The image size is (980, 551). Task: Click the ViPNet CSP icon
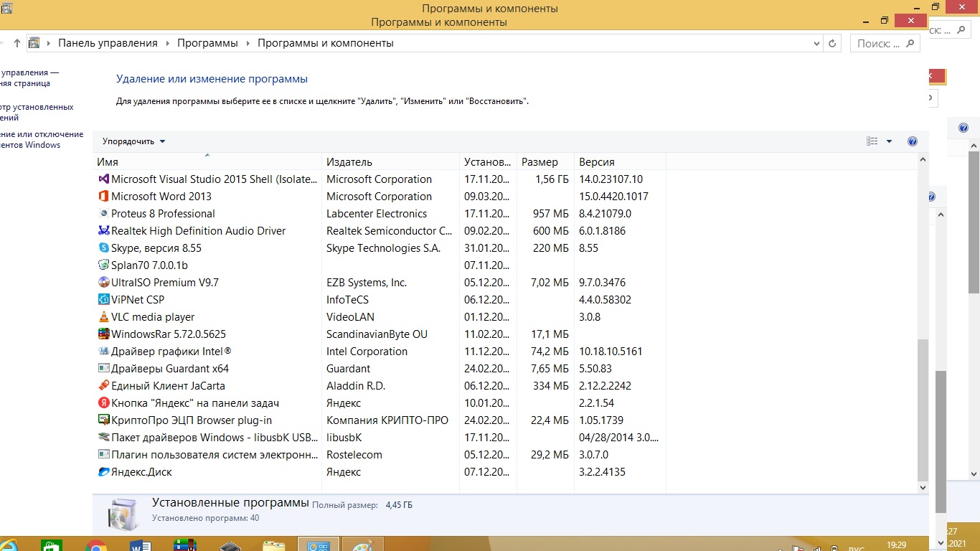pyautogui.click(x=103, y=300)
